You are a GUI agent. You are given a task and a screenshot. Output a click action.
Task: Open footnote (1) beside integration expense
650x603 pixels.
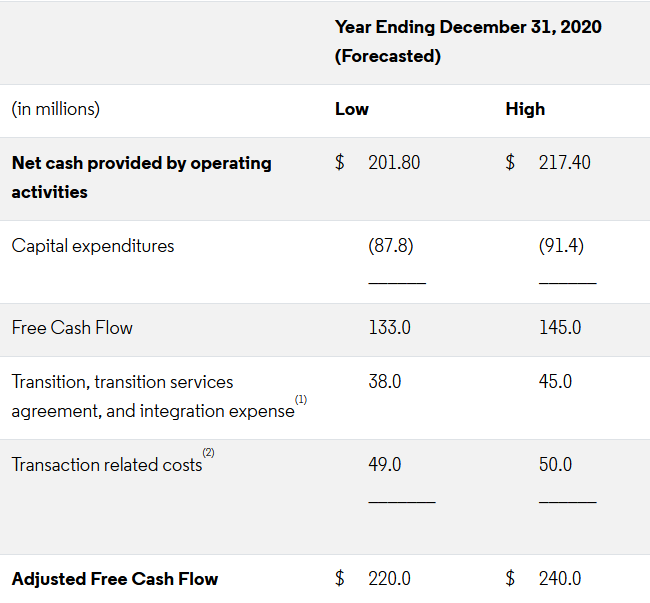pyautogui.click(x=301, y=400)
